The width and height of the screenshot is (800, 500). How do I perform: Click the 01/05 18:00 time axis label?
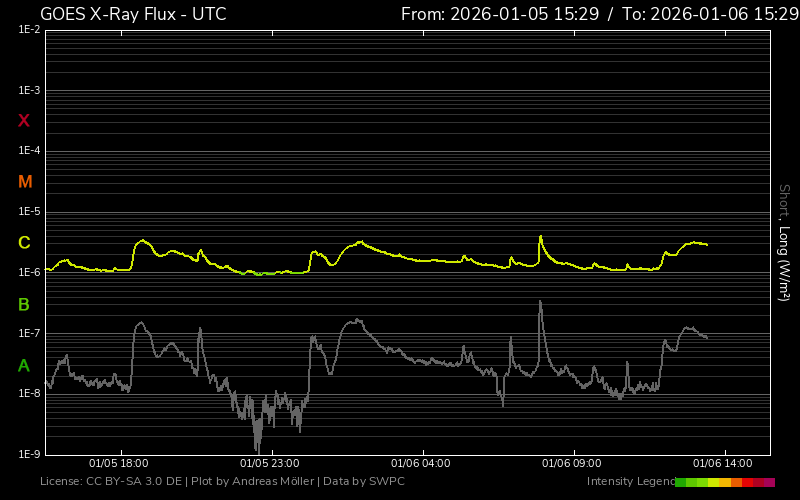pyautogui.click(x=118, y=463)
